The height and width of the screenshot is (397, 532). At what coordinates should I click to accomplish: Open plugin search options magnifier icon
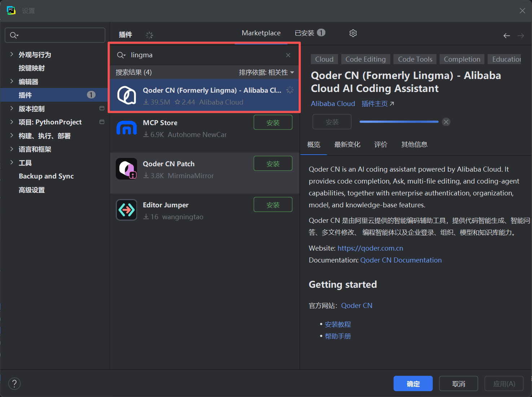coord(121,55)
